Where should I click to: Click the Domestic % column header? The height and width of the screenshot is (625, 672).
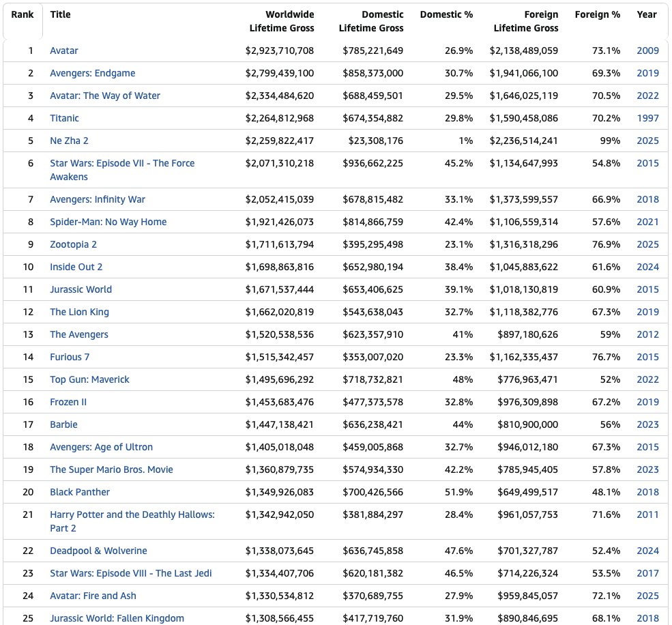pos(446,14)
